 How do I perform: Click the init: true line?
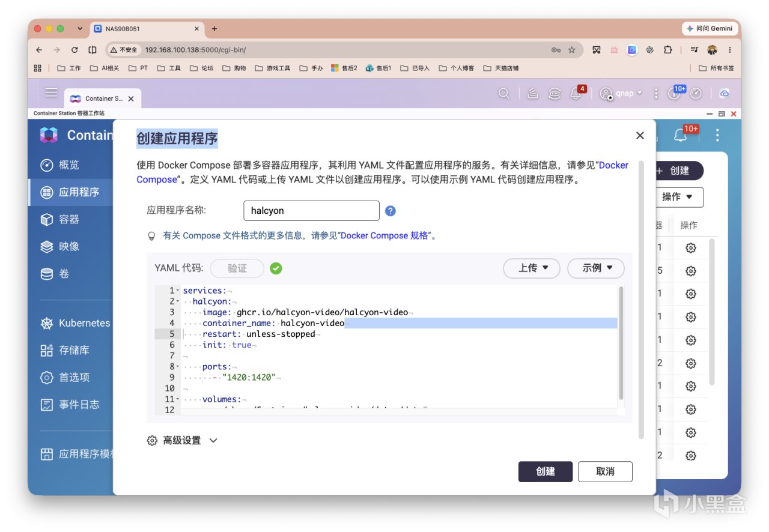pos(227,345)
